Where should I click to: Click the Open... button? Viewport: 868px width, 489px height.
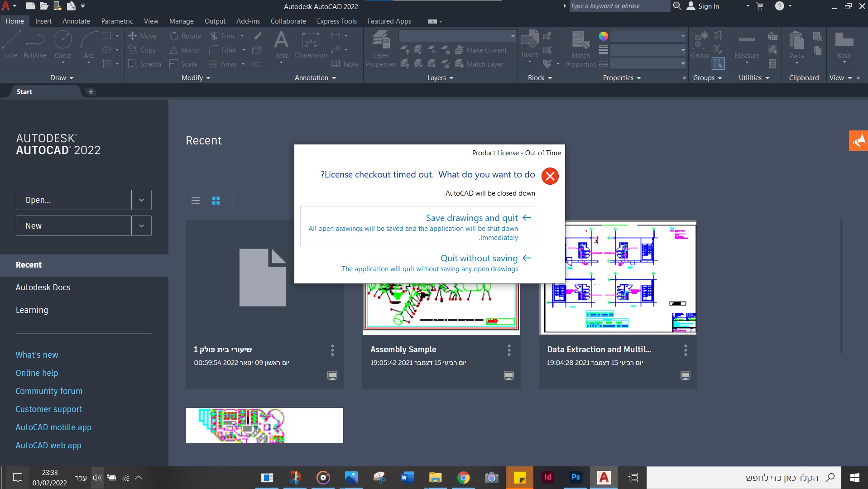coord(74,200)
